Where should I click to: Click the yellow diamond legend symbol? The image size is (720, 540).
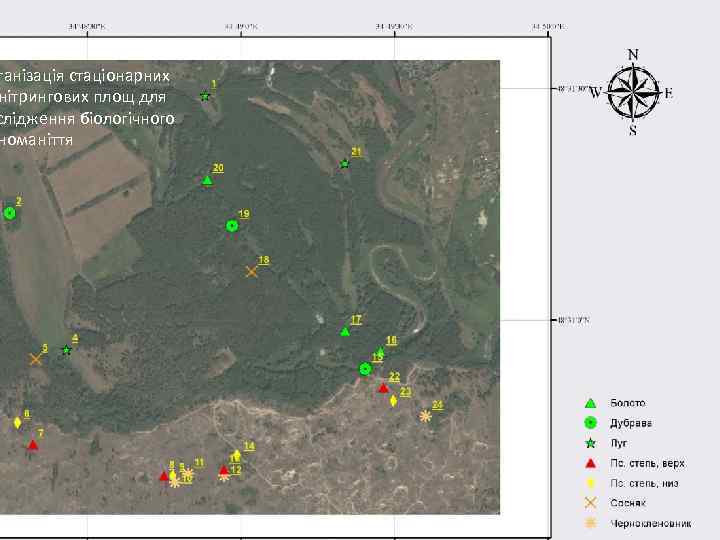tap(591, 483)
